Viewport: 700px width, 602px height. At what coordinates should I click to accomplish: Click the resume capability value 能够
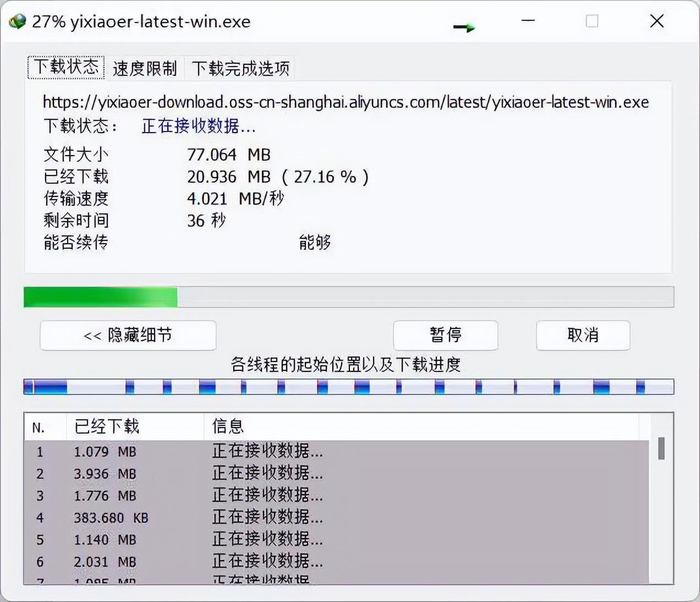coord(315,242)
